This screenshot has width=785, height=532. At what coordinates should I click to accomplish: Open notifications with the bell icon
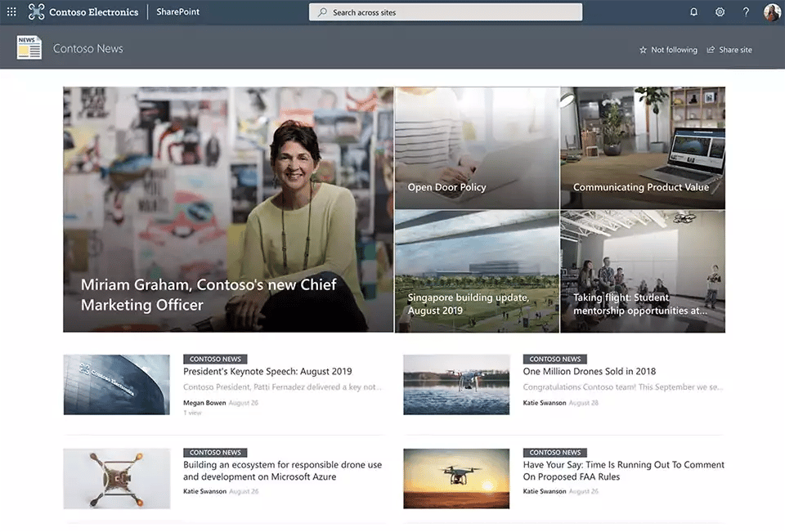click(693, 11)
